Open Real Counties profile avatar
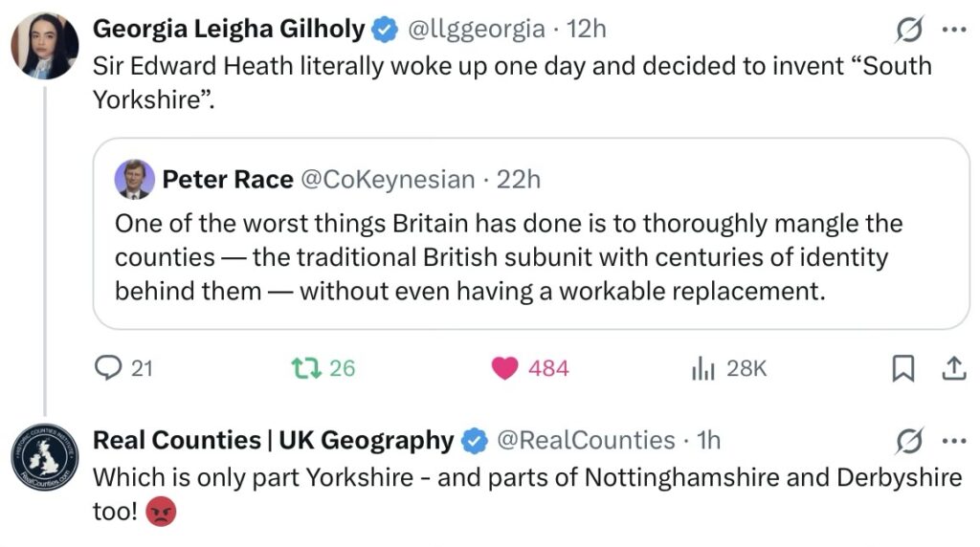Screen dimensions: 980x547 [44, 457]
